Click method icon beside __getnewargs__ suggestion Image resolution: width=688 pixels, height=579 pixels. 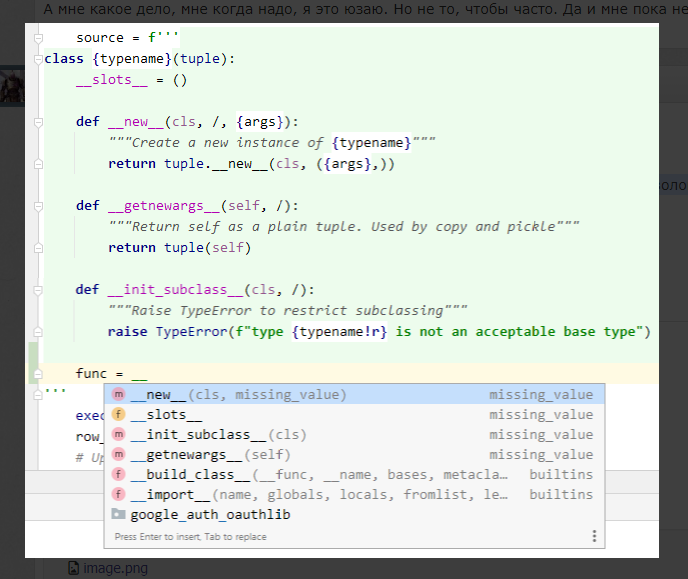tap(118, 454)
